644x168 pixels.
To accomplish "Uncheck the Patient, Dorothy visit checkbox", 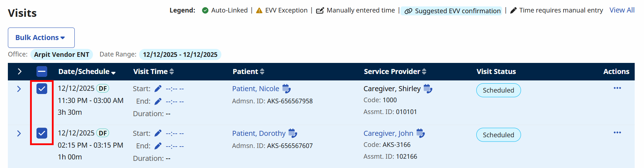I will point(42,133).
